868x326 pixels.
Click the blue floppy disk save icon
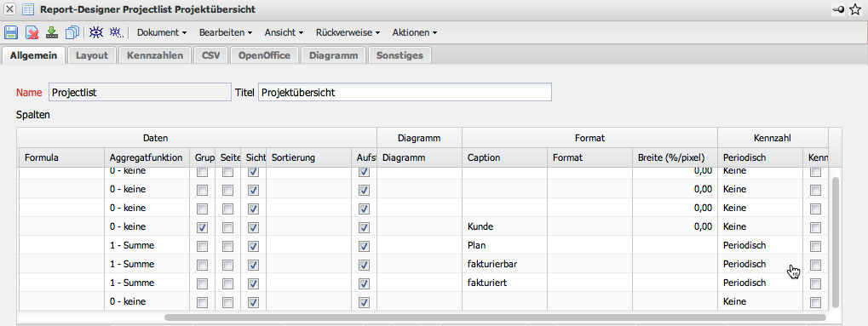tap(11, 32)
